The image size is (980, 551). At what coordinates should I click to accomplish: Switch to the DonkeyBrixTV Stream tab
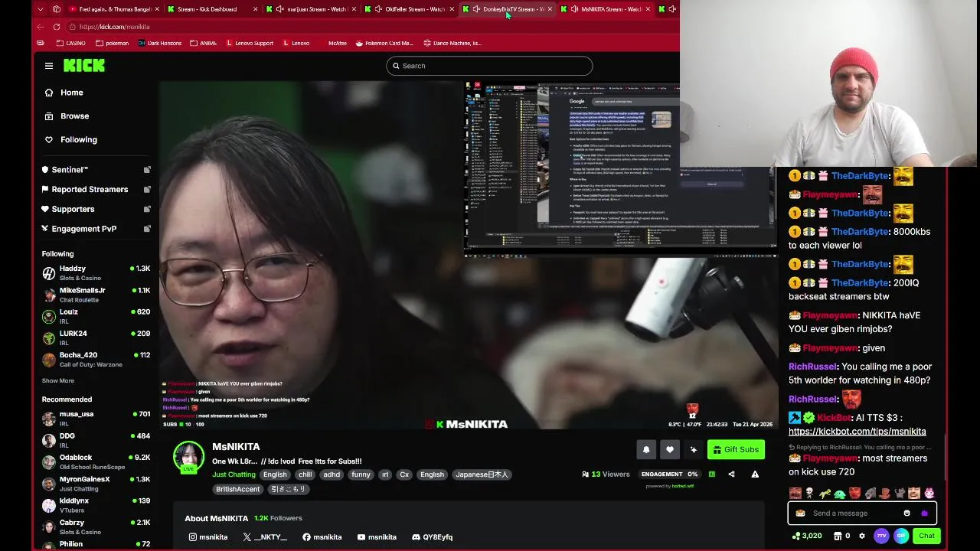[507, 9]
